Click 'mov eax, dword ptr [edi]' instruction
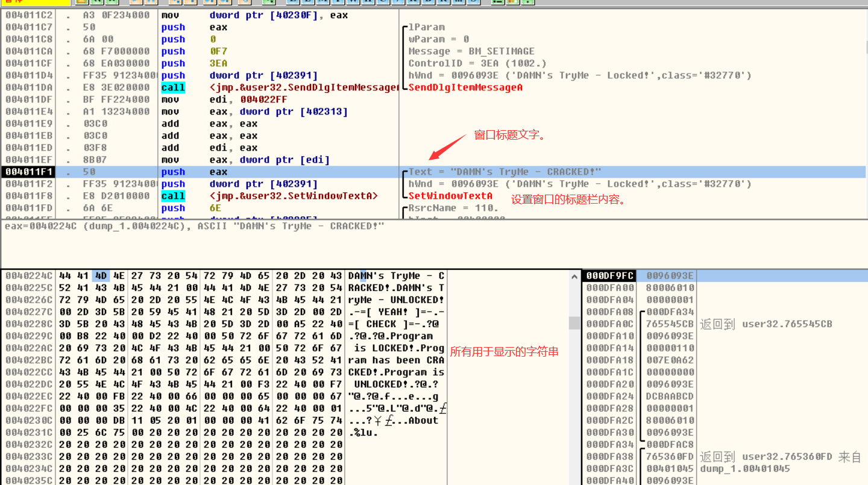 pos(245,160)
